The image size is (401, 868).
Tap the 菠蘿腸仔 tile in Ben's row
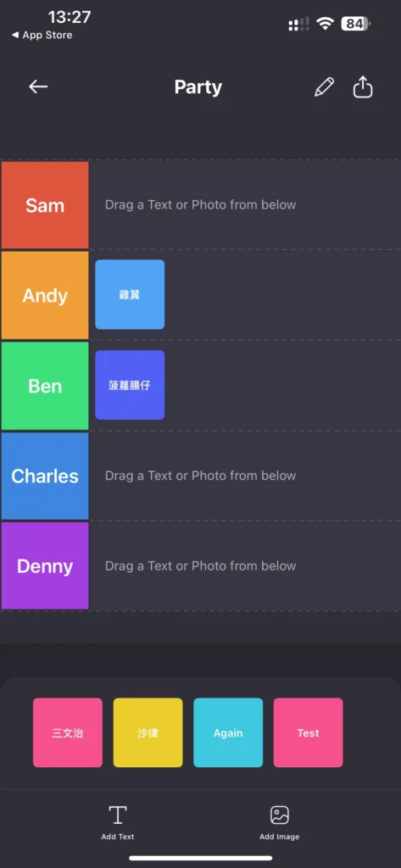(x=130, y=385)
